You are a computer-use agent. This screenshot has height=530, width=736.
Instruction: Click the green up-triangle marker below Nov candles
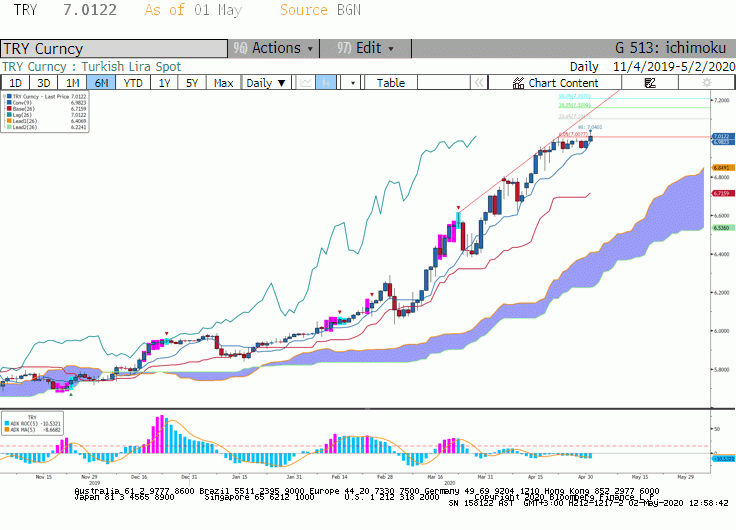click(71, 394)
